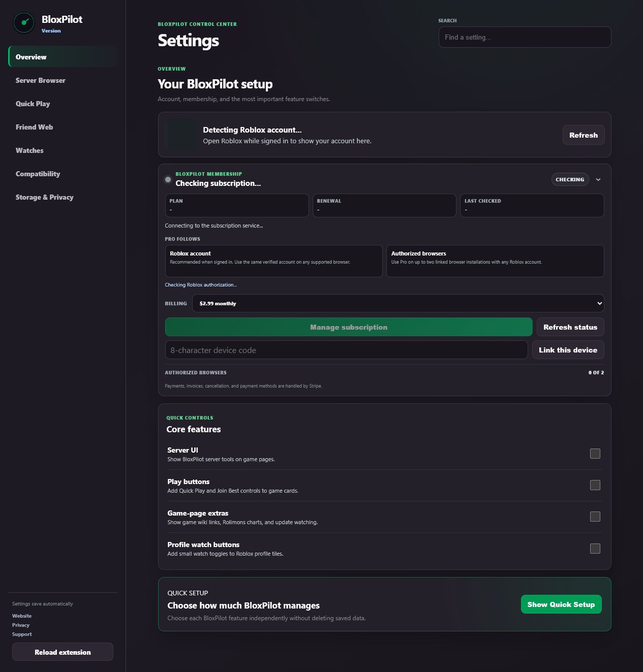Go to Server Browser settings

point(63,80)
